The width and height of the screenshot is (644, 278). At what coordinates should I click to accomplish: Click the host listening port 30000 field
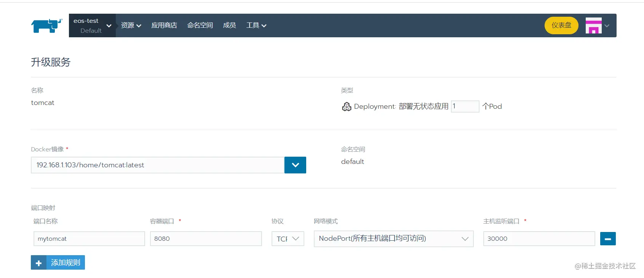click(x=539, y=239)
